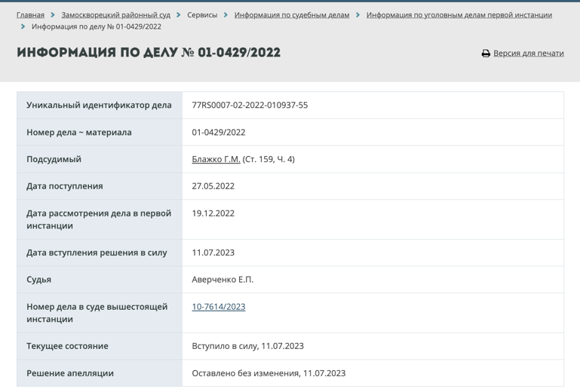Click the page heading Информация по делу № 01-0429/2022

(149, 53)
